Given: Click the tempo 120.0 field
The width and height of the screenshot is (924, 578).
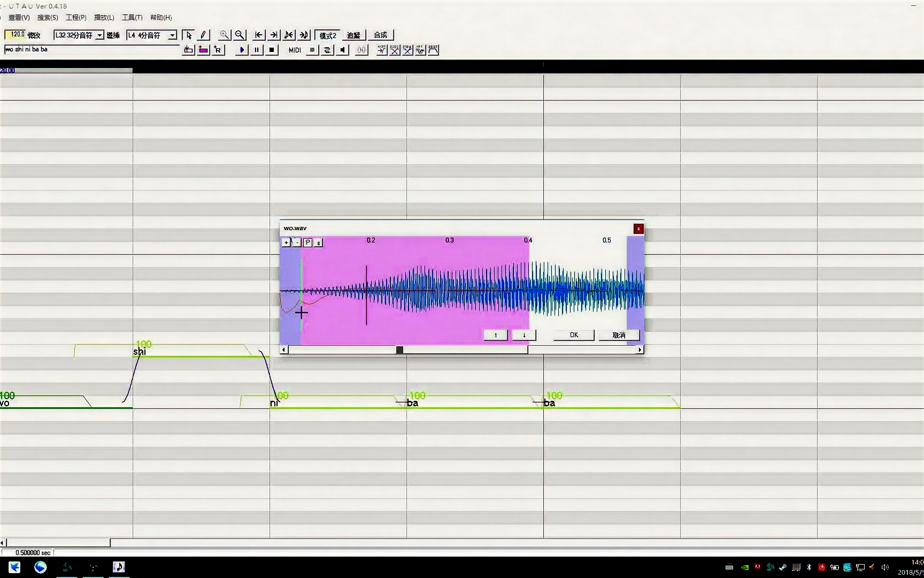Looking at the screenshot, I should point(15,35).
